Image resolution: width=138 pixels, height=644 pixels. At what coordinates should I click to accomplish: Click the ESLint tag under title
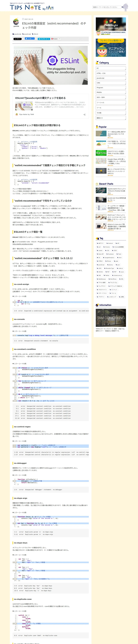(x=35, y=34)
